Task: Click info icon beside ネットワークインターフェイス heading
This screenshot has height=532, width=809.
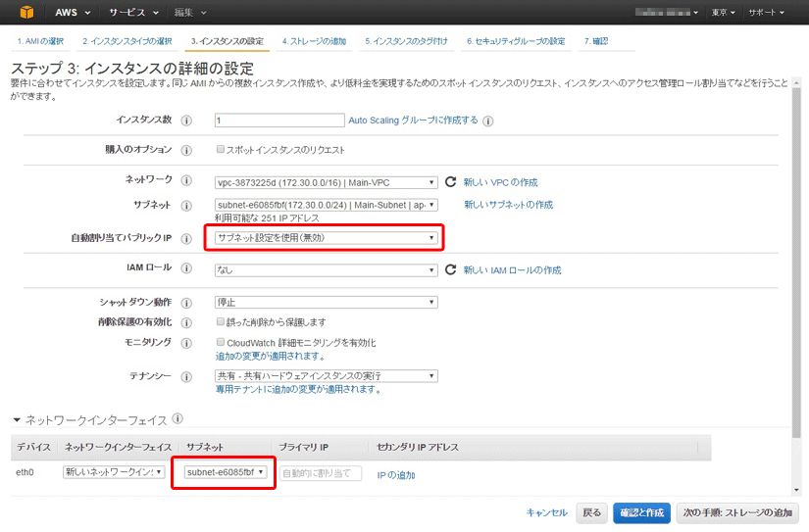Action: 177,418
